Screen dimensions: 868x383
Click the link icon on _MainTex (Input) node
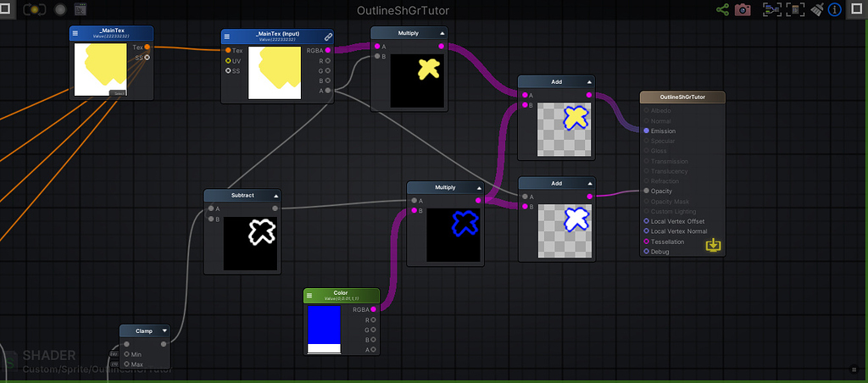coord(328,37)
